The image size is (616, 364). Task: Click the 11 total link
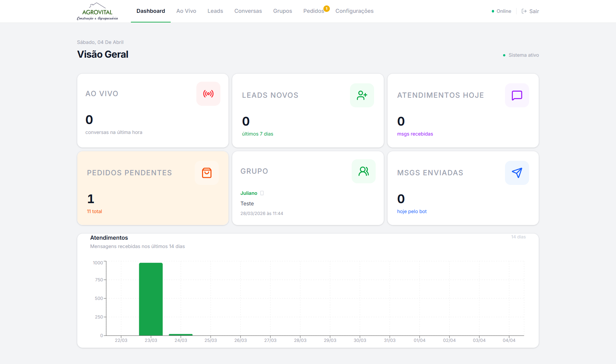pyautogui.click(x=94, y=211)
